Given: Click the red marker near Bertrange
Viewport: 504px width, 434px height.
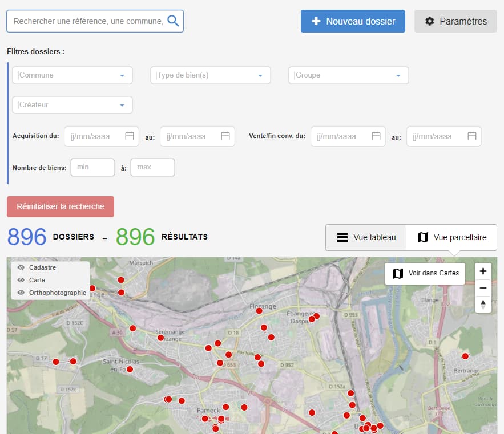Looking at the screenshot, I should (x=465, y=356).
